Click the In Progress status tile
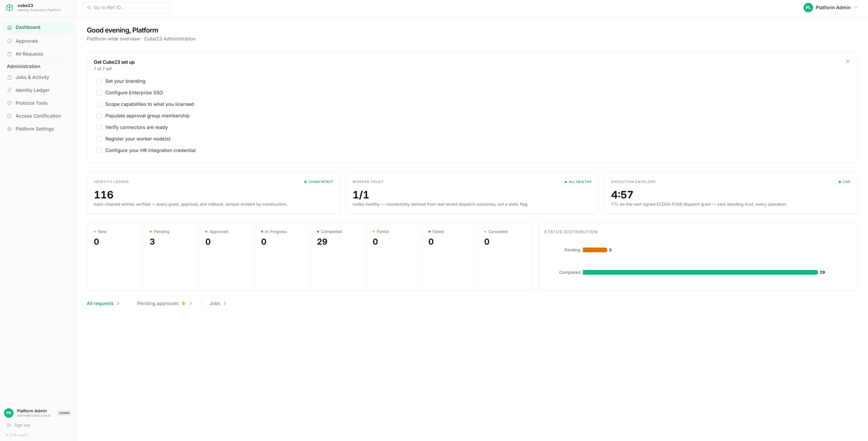Viewport: 868px width, 441px height. 282,257
